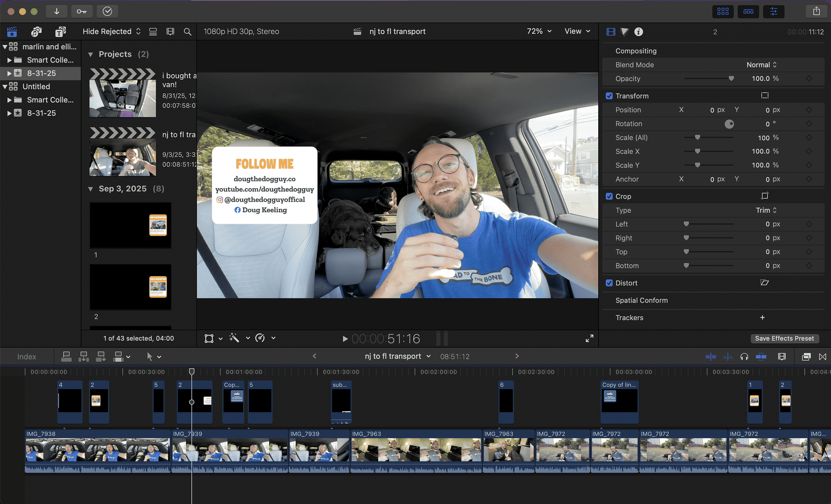Show background tasks checkmark icon
Image resolution: width=831 pixels, height=504 pixels.
point(107,11)
